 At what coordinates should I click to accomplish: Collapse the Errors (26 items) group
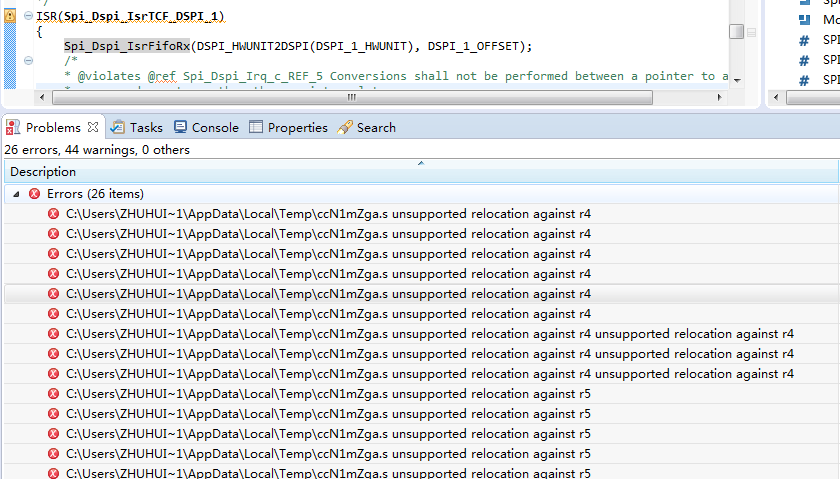coord(16,194)
